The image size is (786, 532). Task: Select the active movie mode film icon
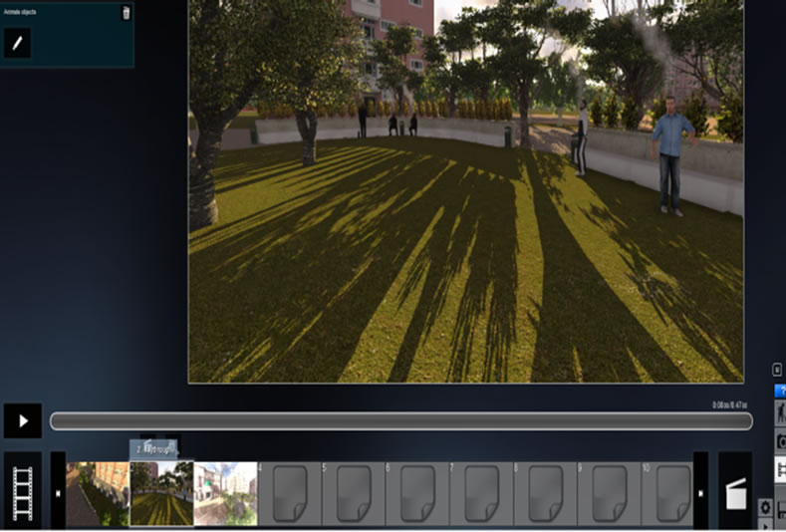pos(780,469)
